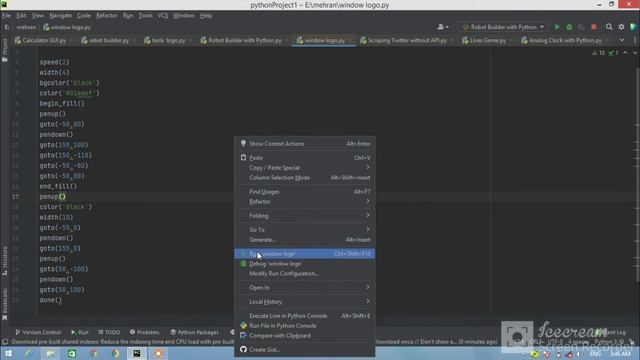Screen dimensions: 640x360
Task: Open the Navigate menu
Action: click(x=60, y=16)
